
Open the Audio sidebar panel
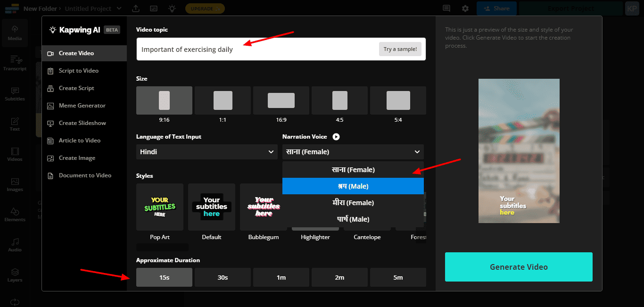15,244
